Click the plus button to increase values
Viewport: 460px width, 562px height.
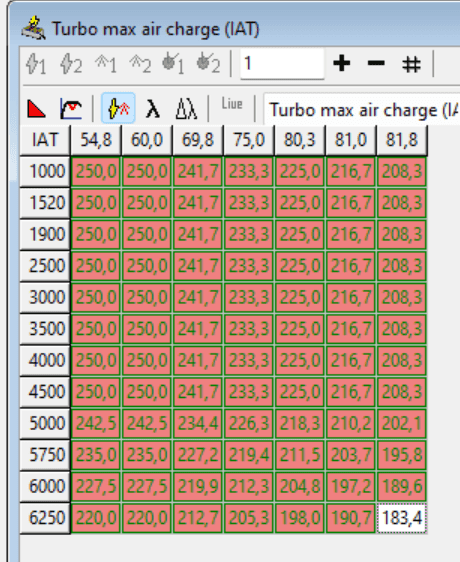pos(341,64)
